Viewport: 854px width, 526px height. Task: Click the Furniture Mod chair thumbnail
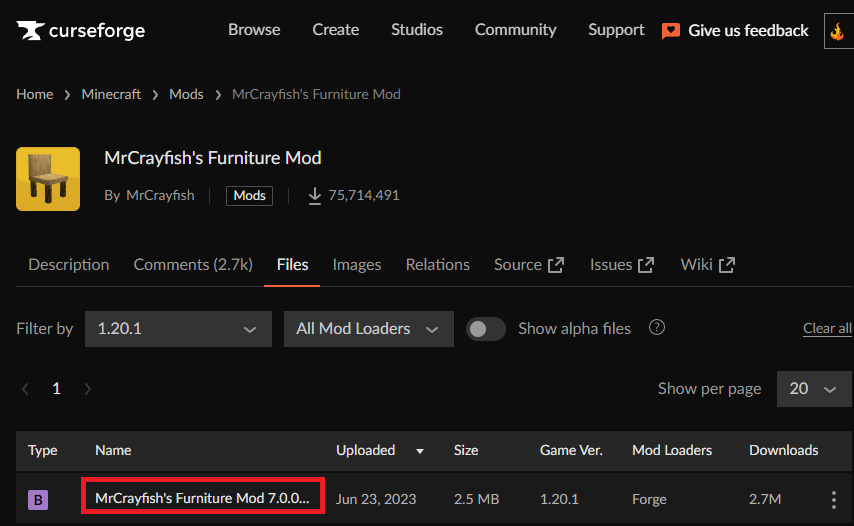(48, 179)
